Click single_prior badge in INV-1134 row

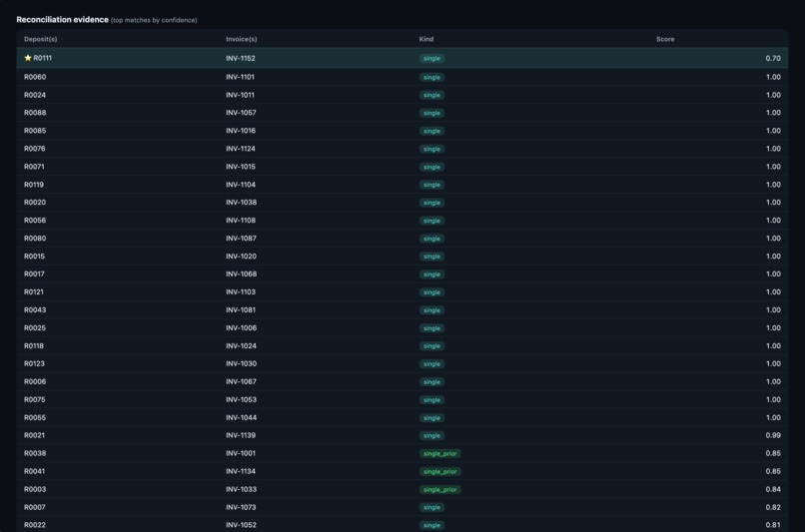[x=440, y=471]
